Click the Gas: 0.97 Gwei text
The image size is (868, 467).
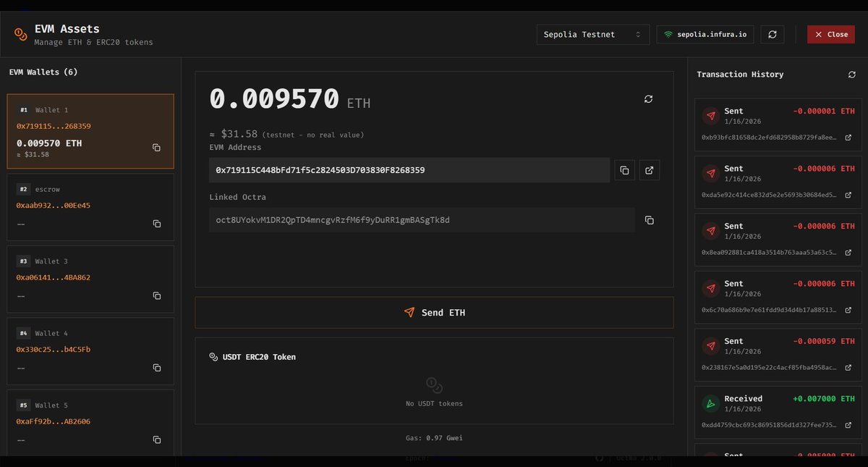(434, 438)
